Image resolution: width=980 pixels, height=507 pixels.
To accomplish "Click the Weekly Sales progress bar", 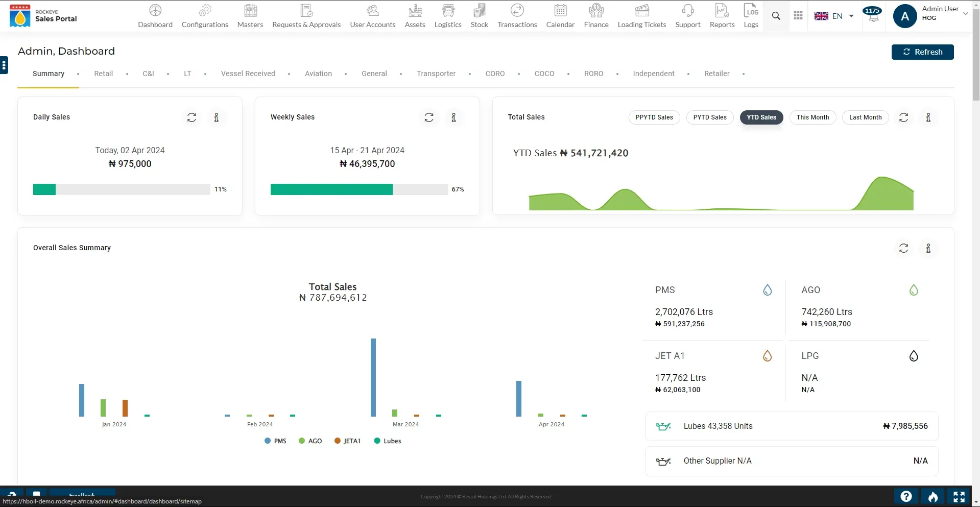I will 358,189.
